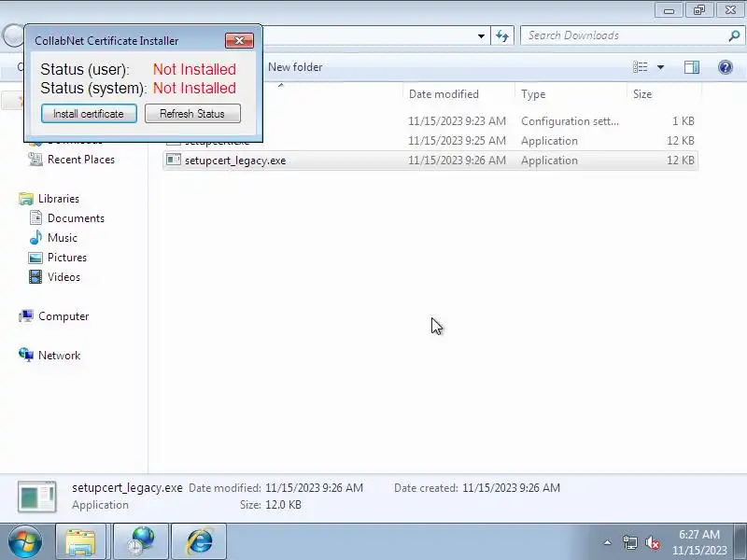Sort by the Type column header
Image resolution: width=747 pixels, height=560 pixels.
pyautogui.click(x=571, y=94)
